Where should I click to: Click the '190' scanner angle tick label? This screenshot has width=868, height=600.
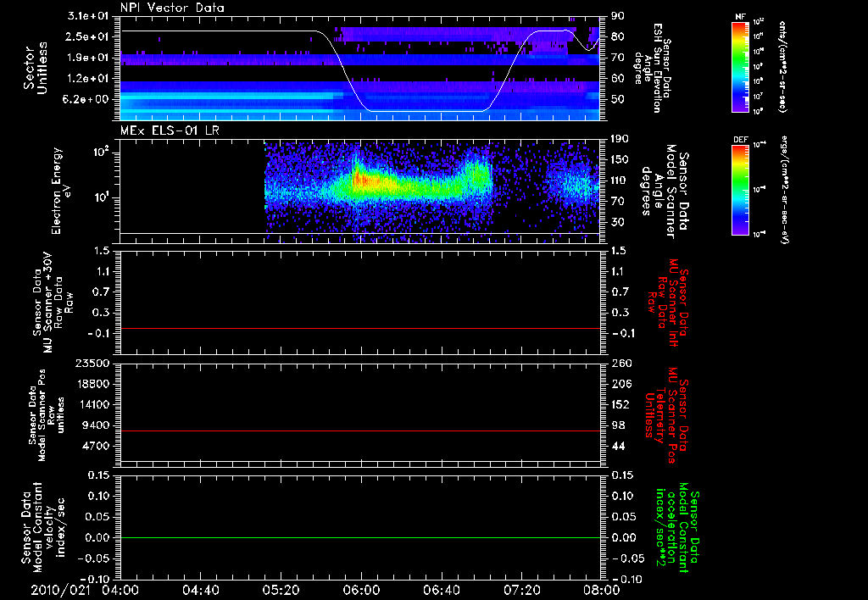point(619,139)
